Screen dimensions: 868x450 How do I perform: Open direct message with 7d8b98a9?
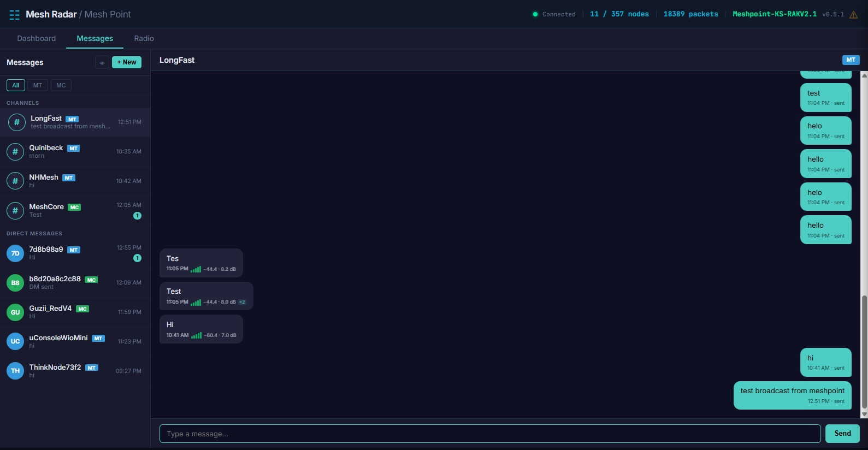(75, 253)
